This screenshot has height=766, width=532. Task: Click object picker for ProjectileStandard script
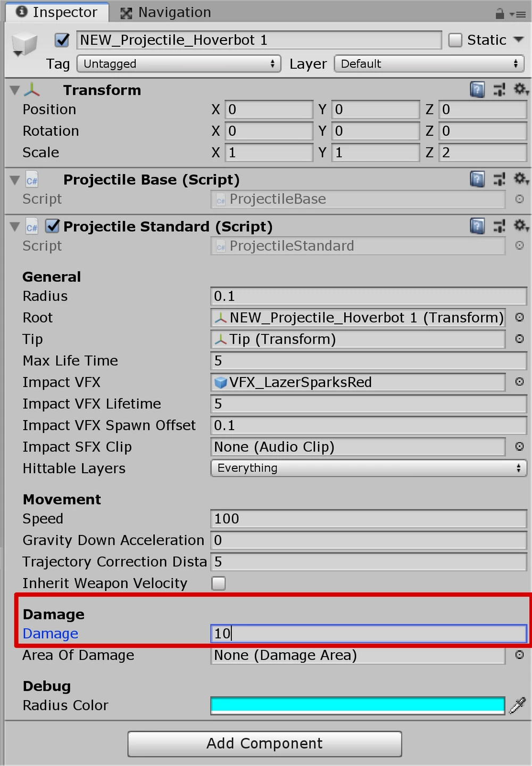pos(520,245)
